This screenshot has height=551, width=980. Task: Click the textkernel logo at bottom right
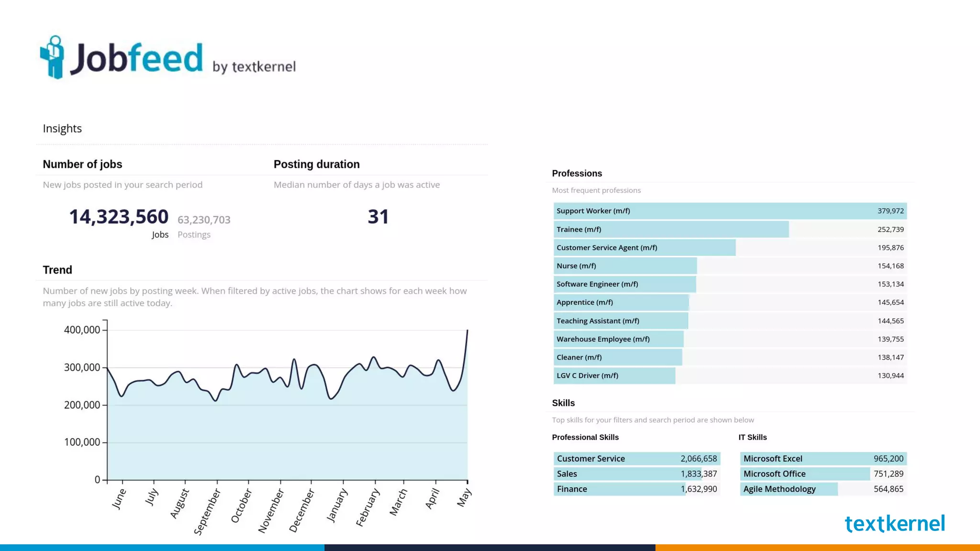tap(894, 524)
